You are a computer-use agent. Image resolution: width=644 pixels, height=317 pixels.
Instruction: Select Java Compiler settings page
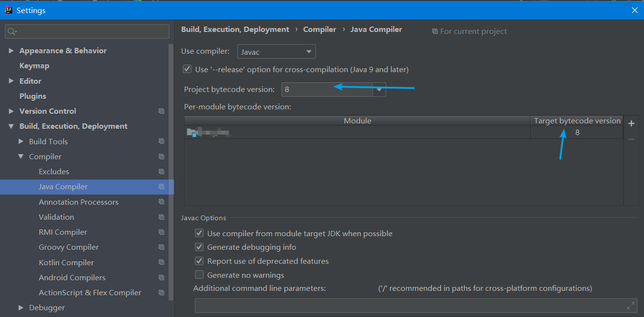[63, 187]
